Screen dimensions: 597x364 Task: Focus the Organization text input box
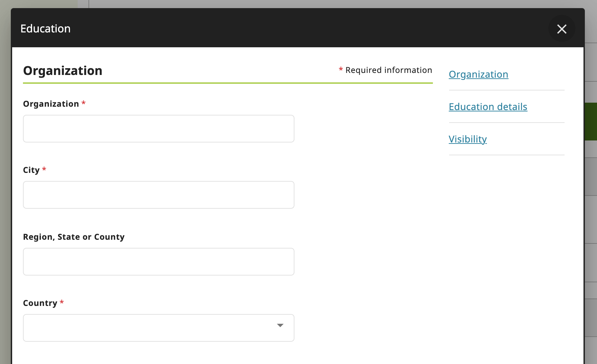[159, 129]
